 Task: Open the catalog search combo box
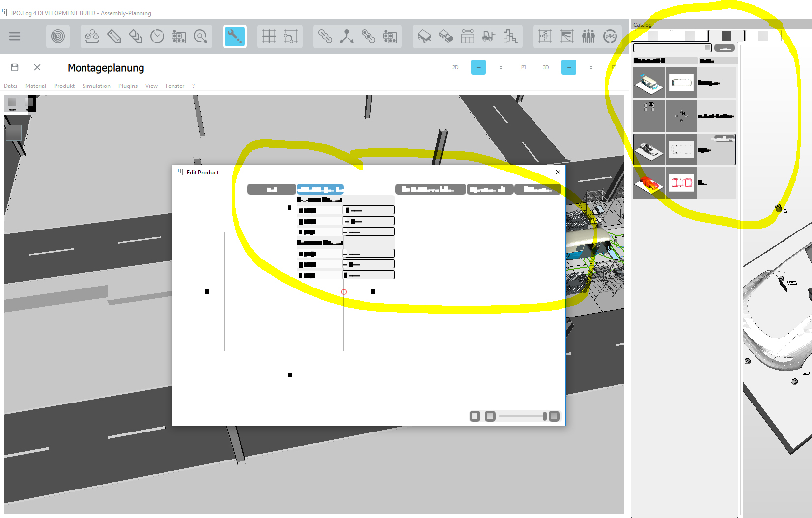[672, 48]
